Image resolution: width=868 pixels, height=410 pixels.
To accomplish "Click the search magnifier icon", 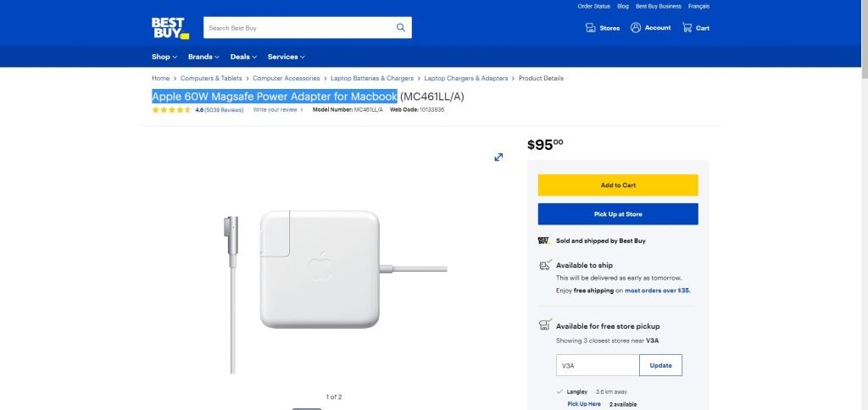I will [401, 28].
